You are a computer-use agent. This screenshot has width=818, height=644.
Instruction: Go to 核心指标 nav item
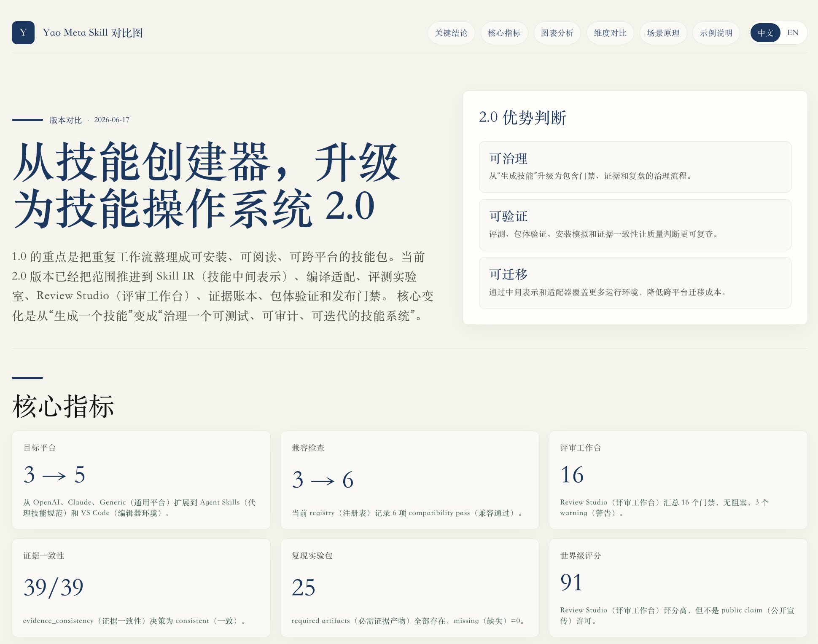(504, 33)
